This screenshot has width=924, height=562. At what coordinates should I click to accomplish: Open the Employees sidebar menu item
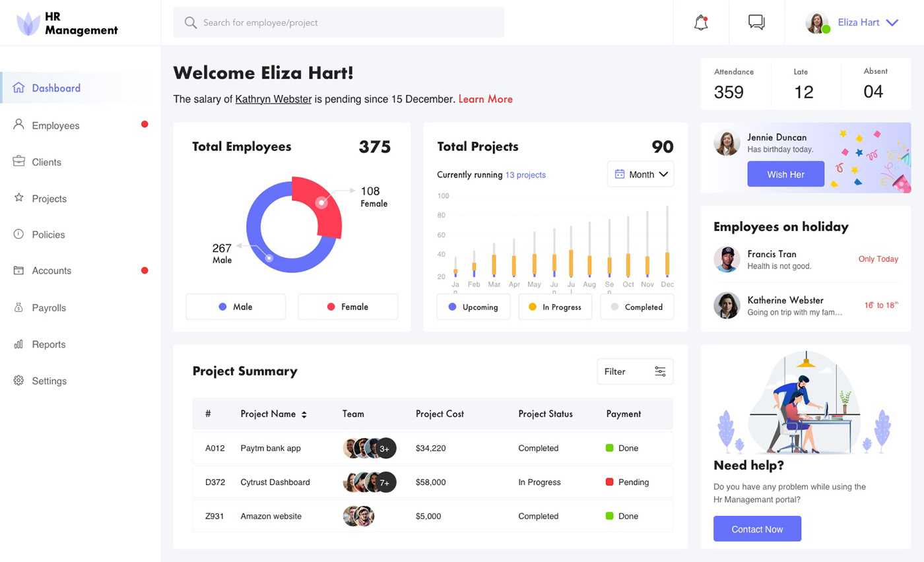coord(55,125)
